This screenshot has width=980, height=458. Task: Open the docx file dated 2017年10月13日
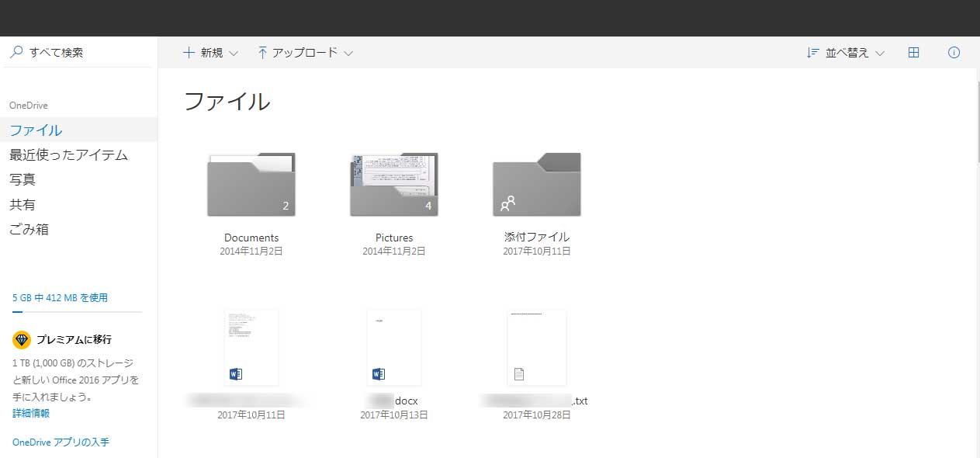[394, 348]
